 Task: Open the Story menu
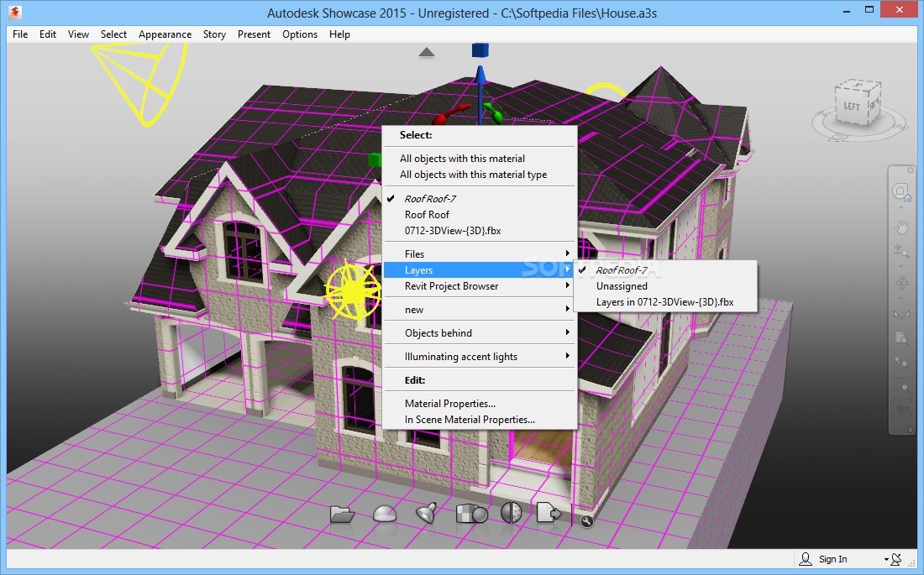[214, 34]
